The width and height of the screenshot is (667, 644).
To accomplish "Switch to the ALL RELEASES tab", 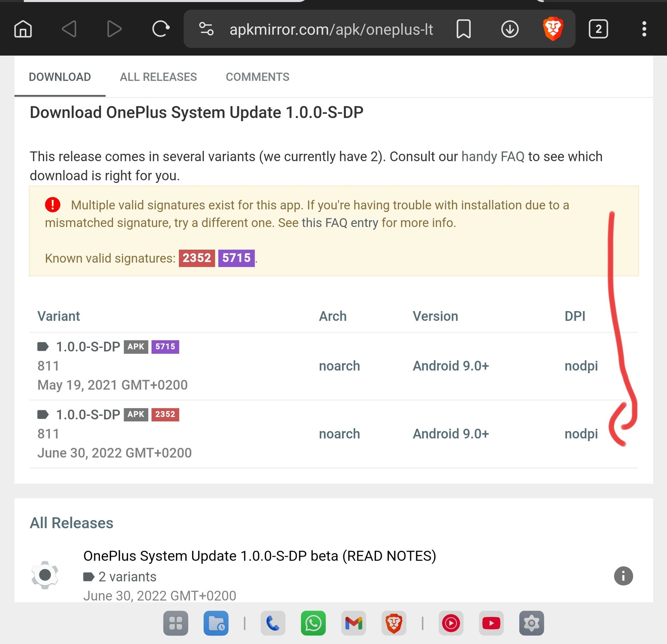I will pos(158,77).
